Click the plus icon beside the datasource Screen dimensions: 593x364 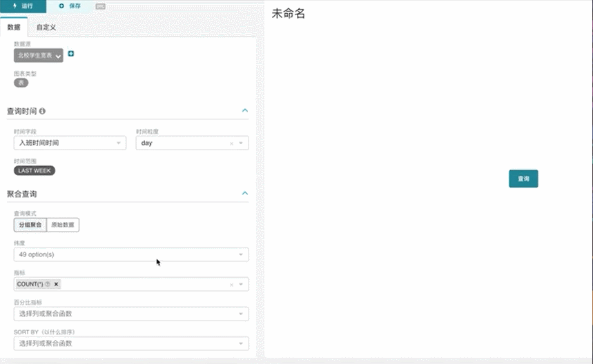[x=70, y=54]
